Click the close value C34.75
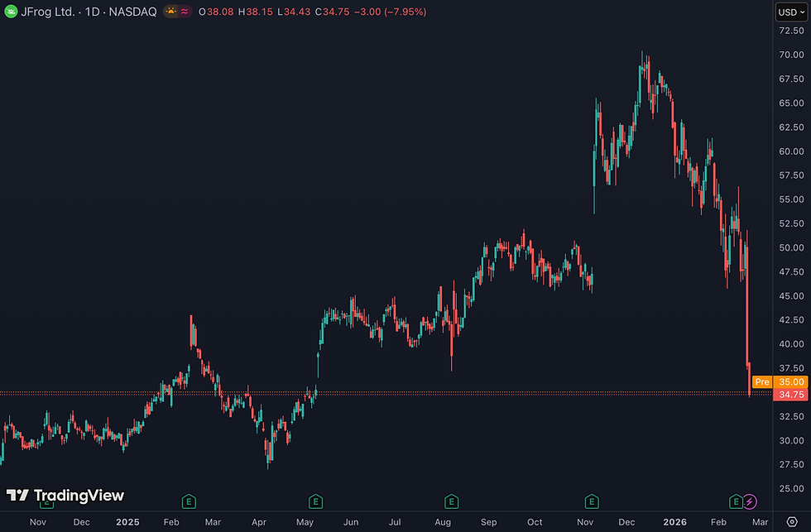Screen dimensions: 811x532 tap(333, 12)
